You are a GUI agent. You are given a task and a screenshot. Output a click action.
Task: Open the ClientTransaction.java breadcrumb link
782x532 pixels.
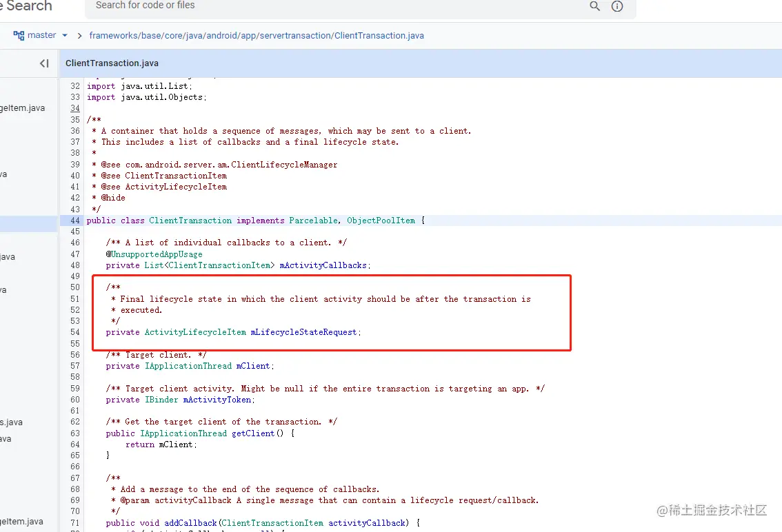[379, 35]
